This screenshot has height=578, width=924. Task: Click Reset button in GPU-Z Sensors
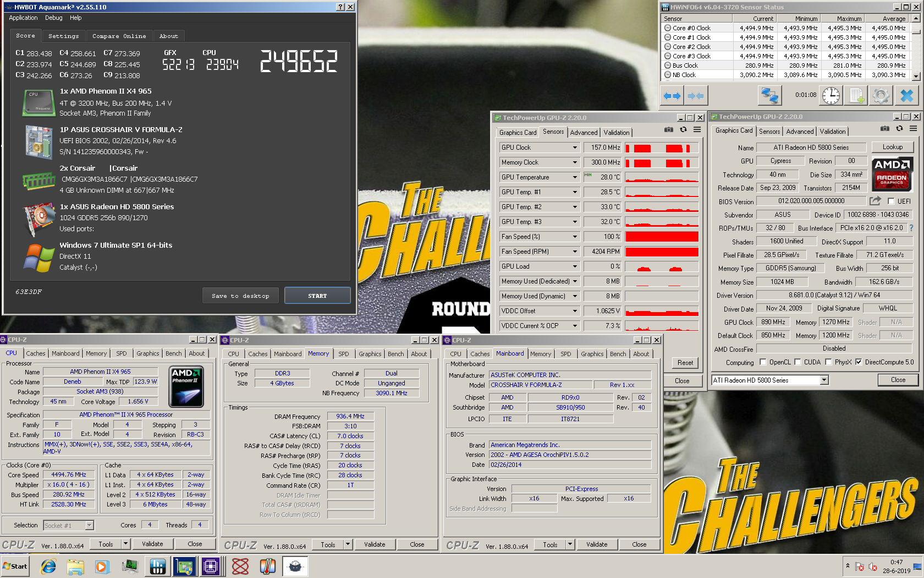(685, 363)
